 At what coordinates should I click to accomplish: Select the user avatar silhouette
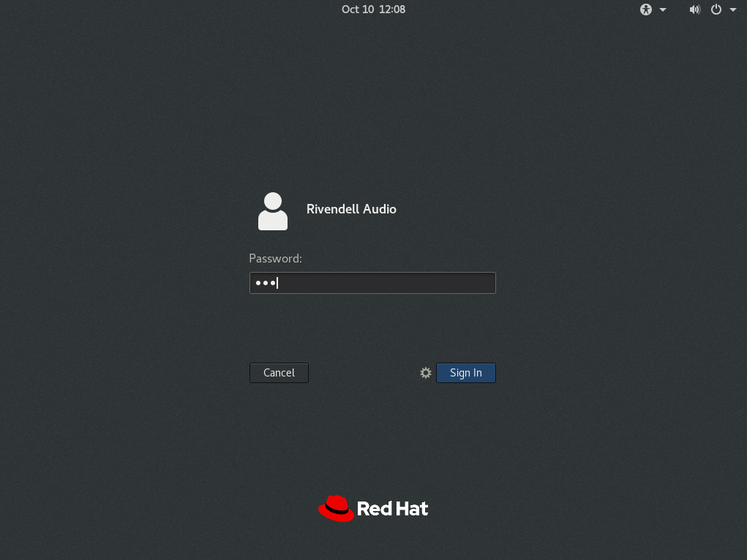[x=273, y=211]
